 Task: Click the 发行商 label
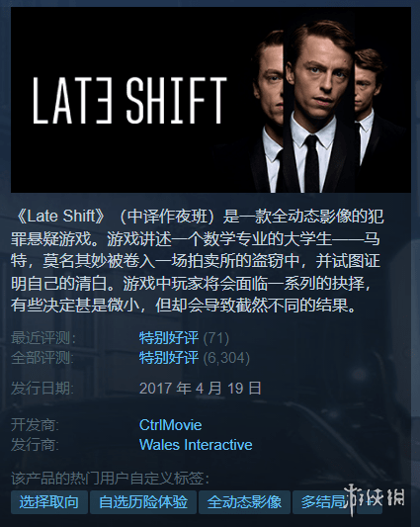click(x=35, y=445)
